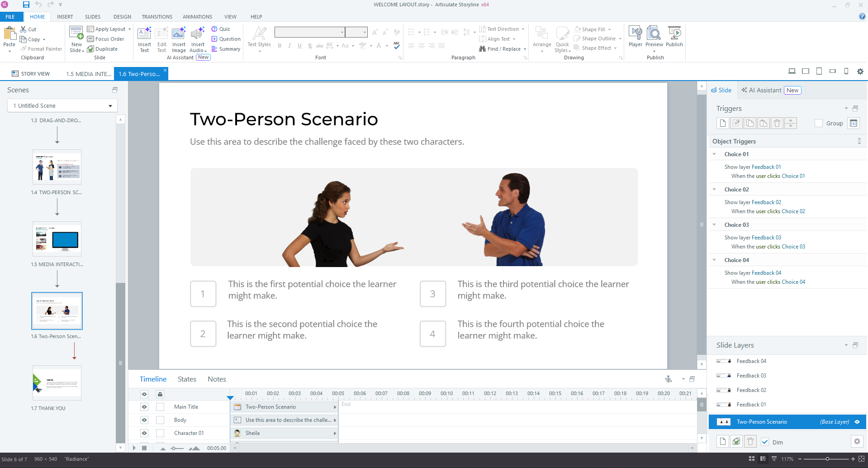The image size is (868, 468).
Task: Select the 1.7 THANK YOU slide thumbnail
Action: [57, 383]
